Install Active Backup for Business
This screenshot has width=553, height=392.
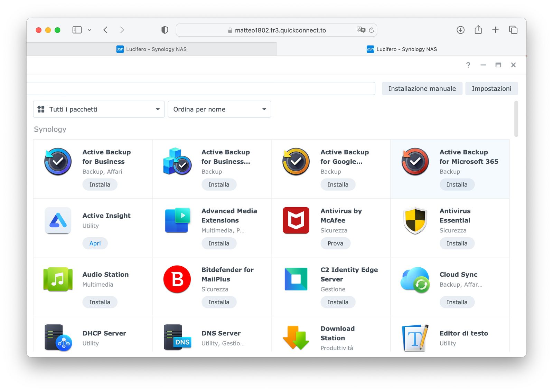click(x=100, y=184)
